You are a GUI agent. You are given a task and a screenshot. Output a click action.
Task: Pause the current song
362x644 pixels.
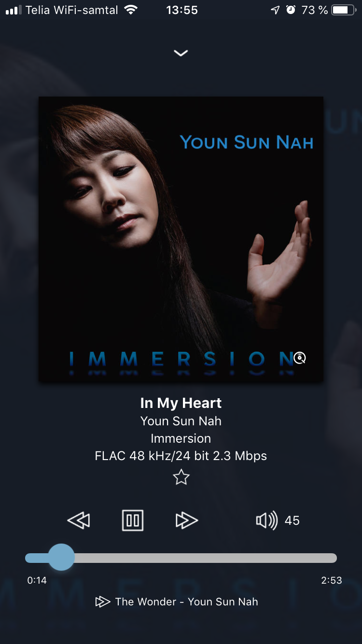tap(133, 520)
